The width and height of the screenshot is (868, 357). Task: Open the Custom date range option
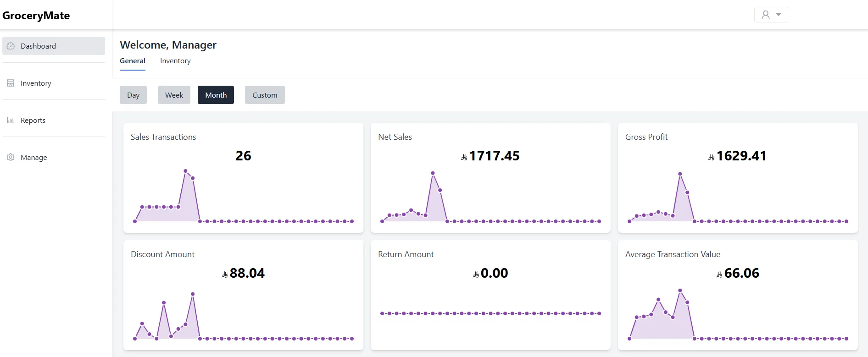(265, 95)
